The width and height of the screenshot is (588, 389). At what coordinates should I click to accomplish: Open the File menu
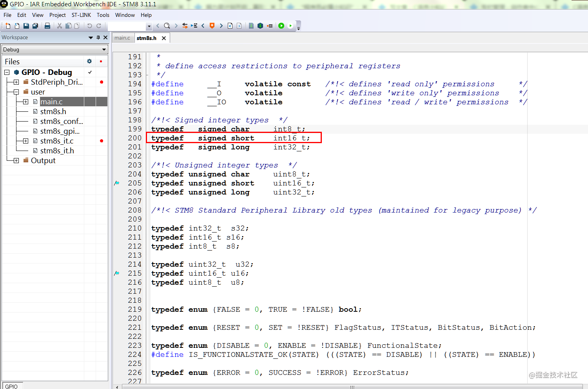(x=7, y=15)
